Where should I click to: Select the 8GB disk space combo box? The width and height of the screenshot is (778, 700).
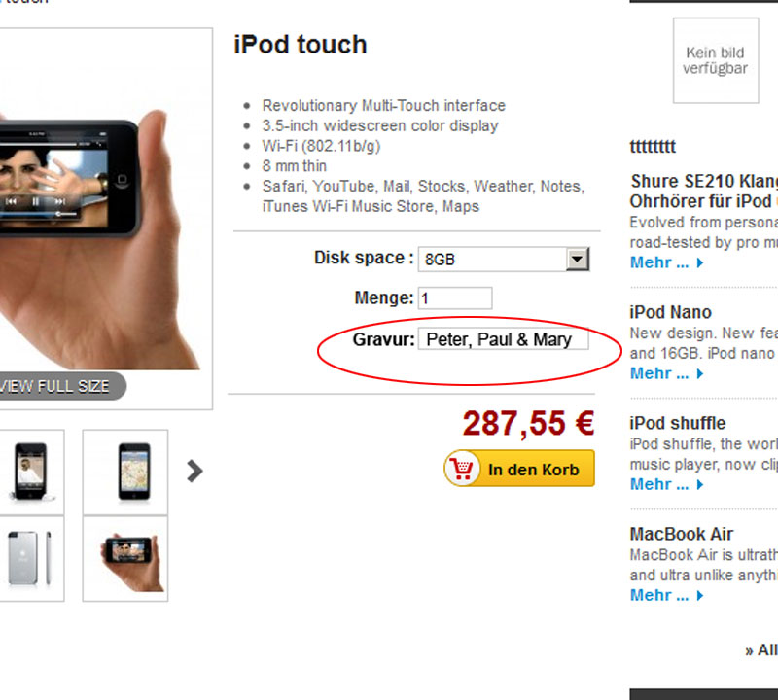[x=504, y=259]
